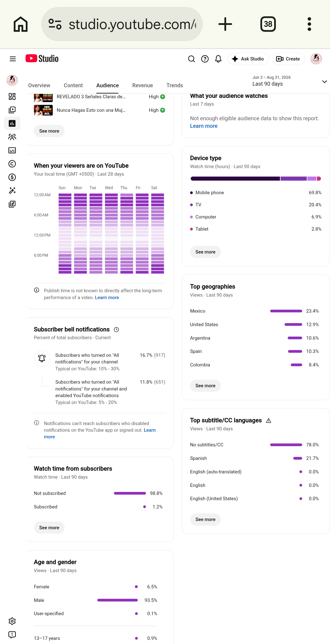Click the Device type watch-time bar

pyautogui.click(x=256, y=178)
